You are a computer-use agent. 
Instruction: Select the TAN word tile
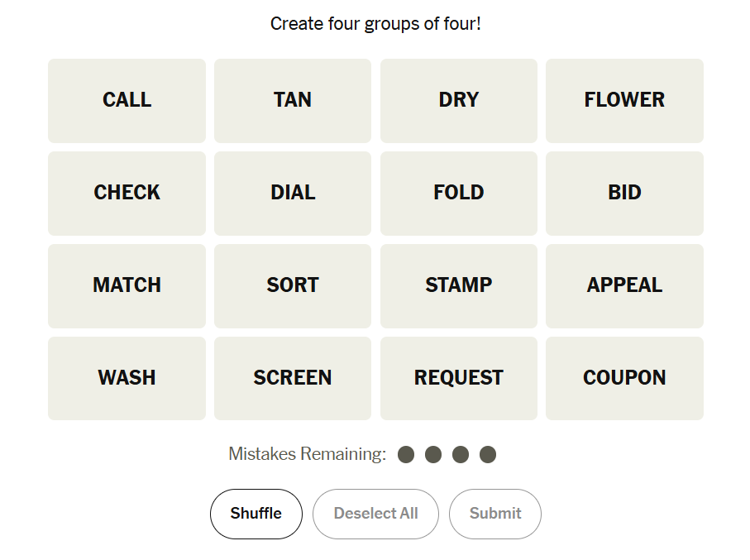click(x=293, y=100)
